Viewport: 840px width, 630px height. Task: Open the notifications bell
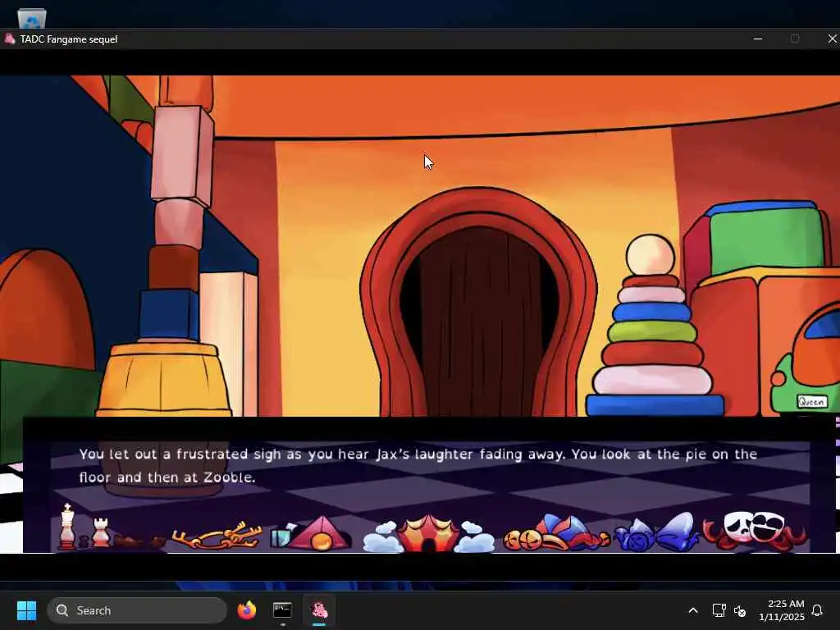818,610
